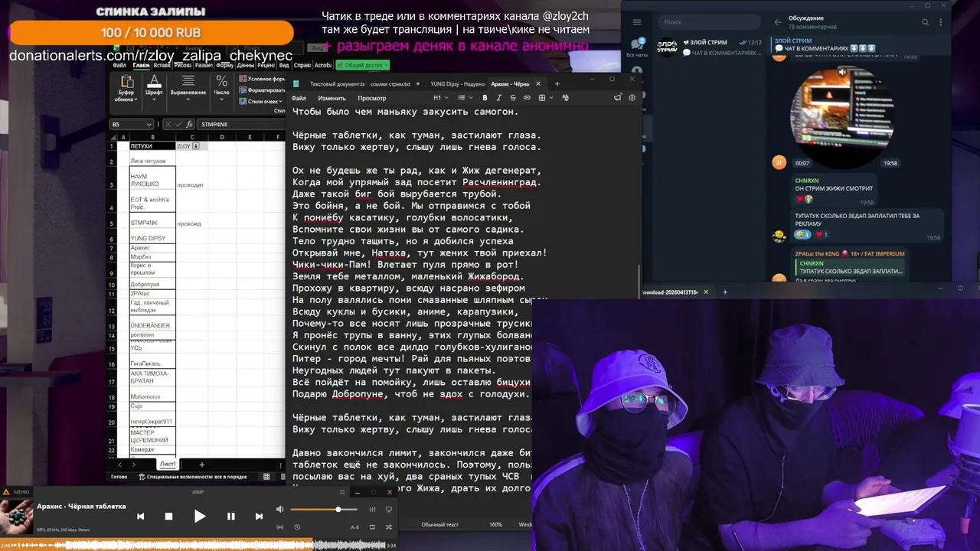The width and height of the screenshot is (980, 551).
Task: Expand Excel Выравнивание group
Action: 188,90
